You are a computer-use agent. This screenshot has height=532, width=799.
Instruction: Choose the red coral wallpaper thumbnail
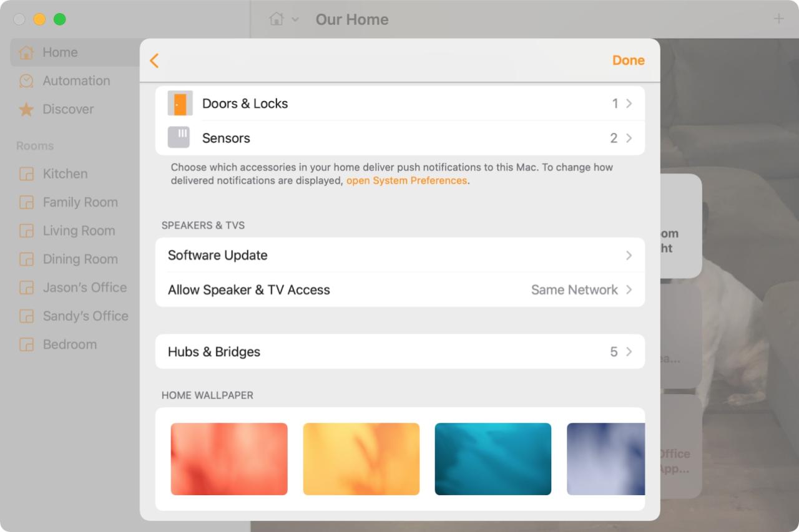tap(229, 459)
